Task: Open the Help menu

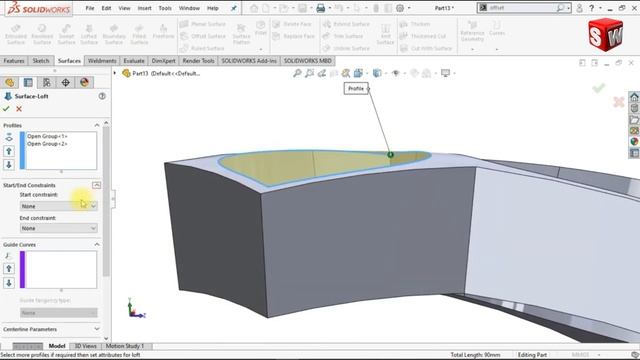Action: click(213, 8)
